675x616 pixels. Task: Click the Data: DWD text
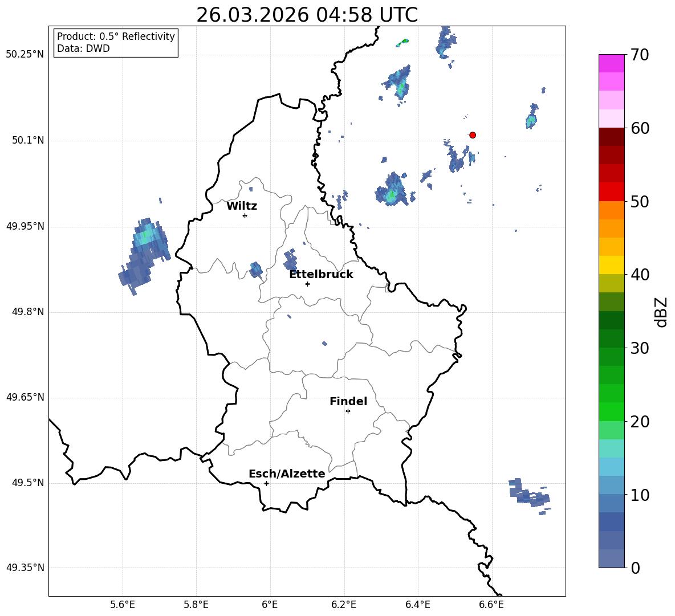coord(83,48)
